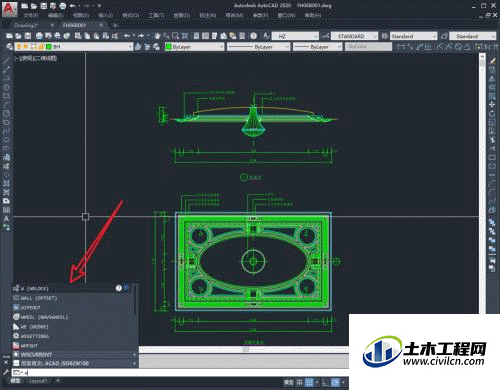Switch to the Drawing2 file tab
This screenshot has height=390, width=500.
(26, 25)
